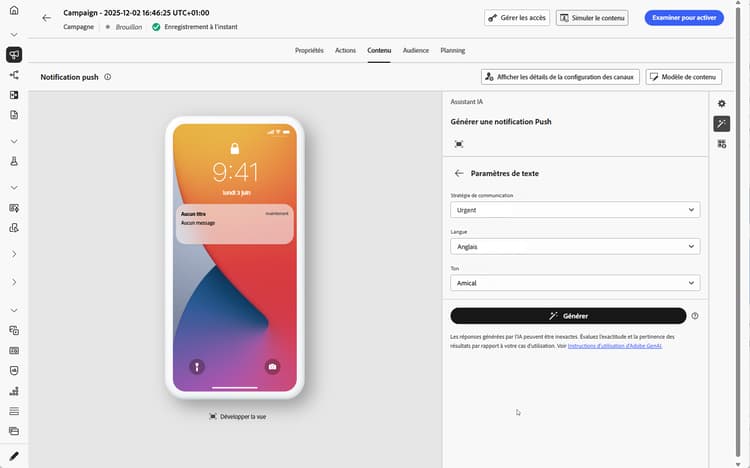This screenshot has width=750, height=468.
Task: Open Modèle de contenu button
Action: click(x=684, y=77)
